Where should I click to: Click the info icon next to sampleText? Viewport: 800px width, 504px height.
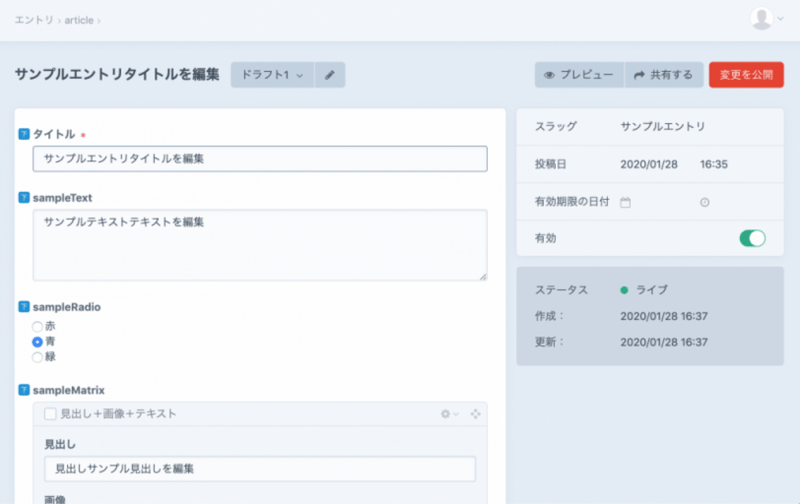[x=24, y=198]
